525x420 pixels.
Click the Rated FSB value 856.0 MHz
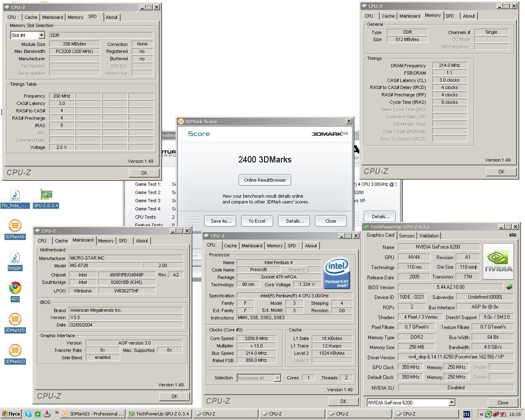click(x=256, y=361)
